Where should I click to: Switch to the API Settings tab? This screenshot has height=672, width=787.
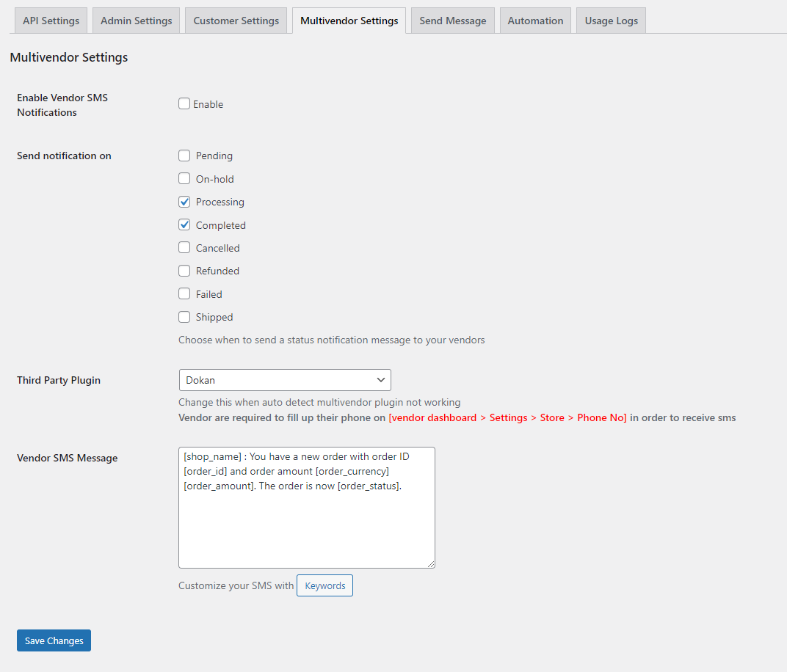pyautogui.click(x=51, y=21)
